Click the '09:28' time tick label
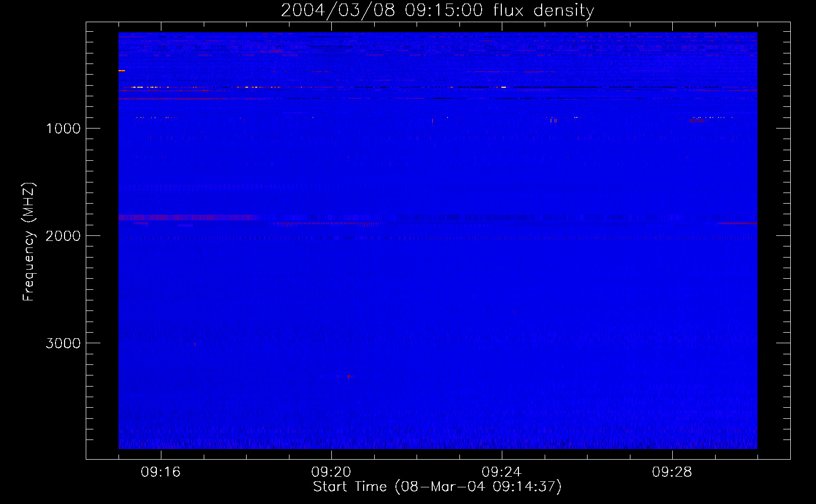 (x=672, y=472)
